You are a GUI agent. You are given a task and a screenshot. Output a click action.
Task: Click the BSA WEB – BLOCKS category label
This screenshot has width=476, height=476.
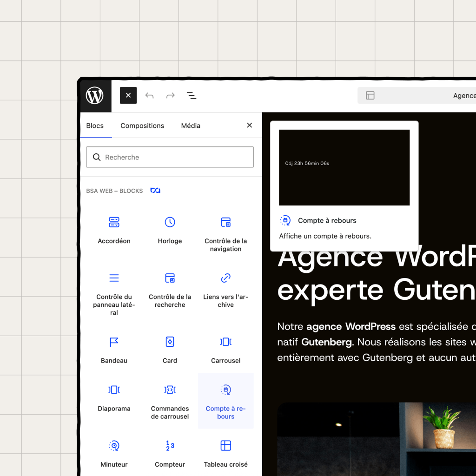(114, 191)
